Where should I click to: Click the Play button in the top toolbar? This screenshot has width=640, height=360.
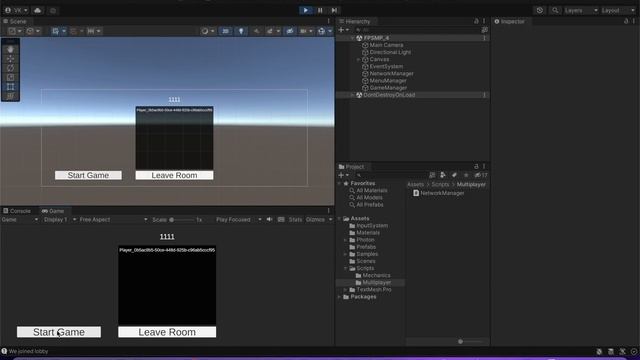[x=306, y=10]
